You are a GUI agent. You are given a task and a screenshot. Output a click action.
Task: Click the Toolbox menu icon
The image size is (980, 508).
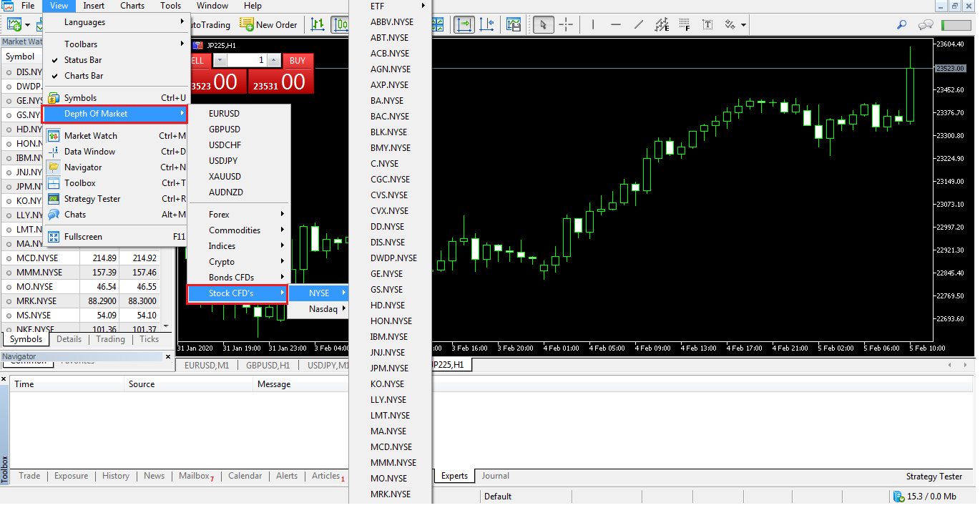click(x=54, y=183)
